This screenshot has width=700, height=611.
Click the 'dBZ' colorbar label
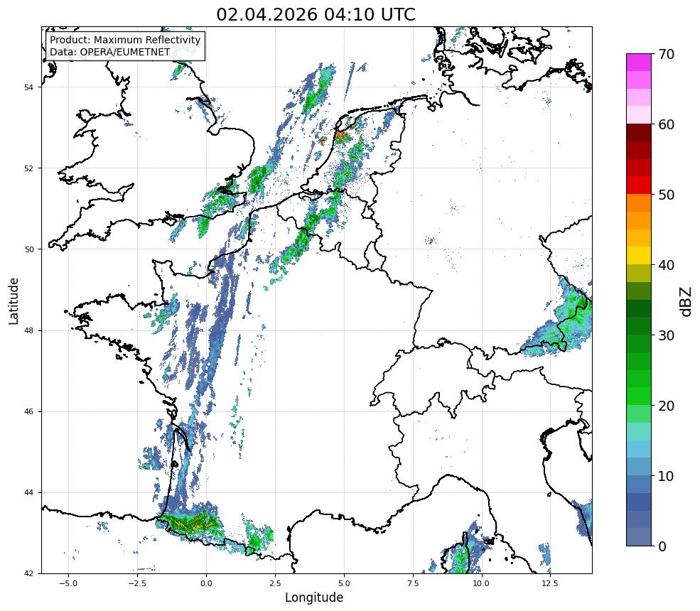(686, 302)
